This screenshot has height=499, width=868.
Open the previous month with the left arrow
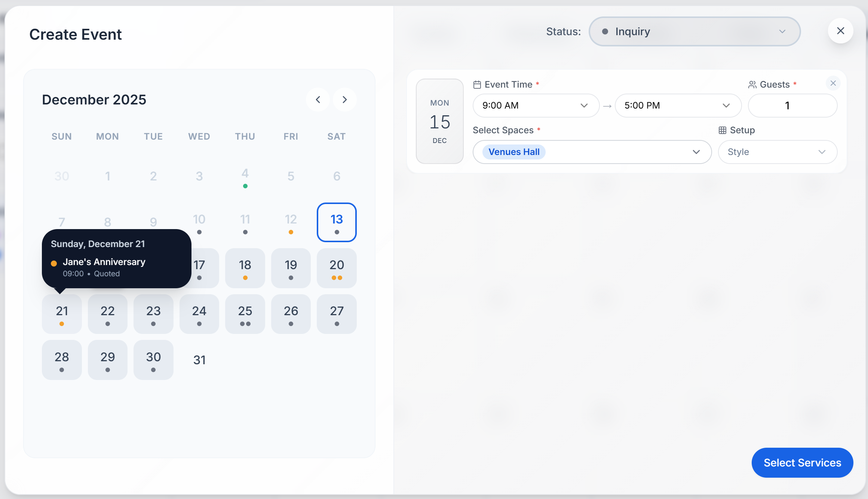(318, 100)
